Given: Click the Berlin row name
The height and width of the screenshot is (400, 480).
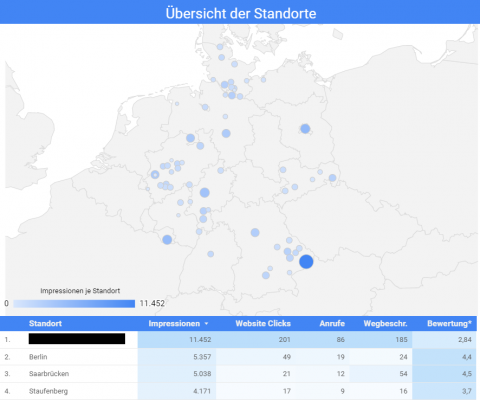Looking at the screenshot, I should 38,357.
